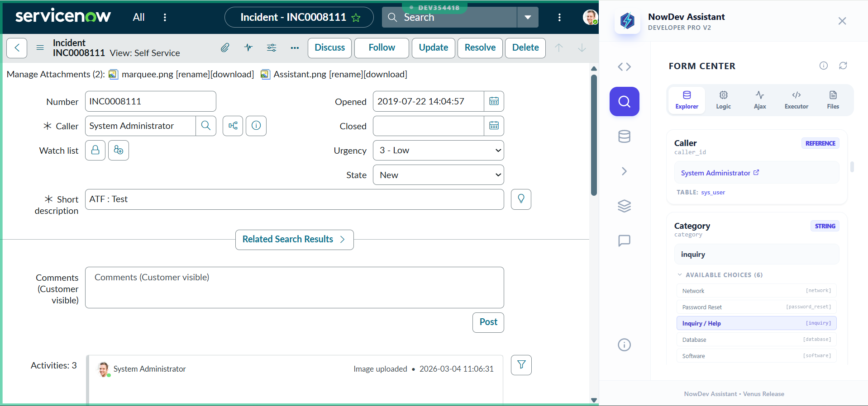This screenshot has height=406, width=868.
Task: Click the Delete button
Action: (x=525, y=48)
